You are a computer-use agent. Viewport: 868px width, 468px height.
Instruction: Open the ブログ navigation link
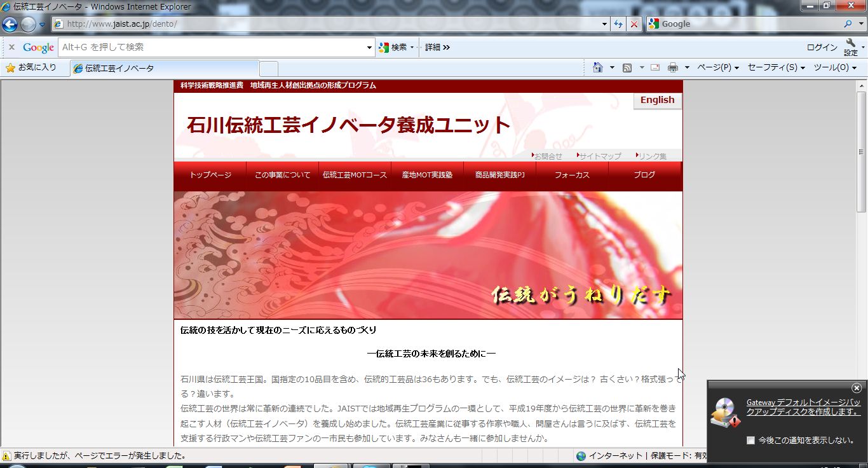point(644,175)
